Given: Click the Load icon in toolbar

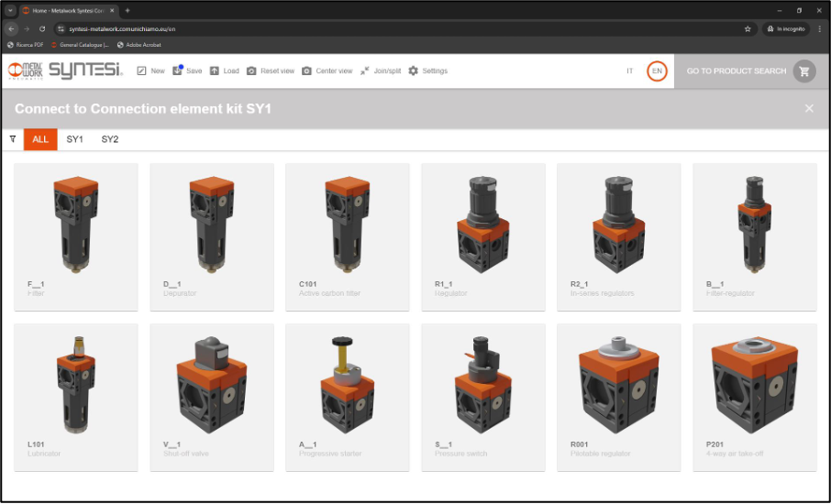Looking at the screenshot, I should pos(214,71).
